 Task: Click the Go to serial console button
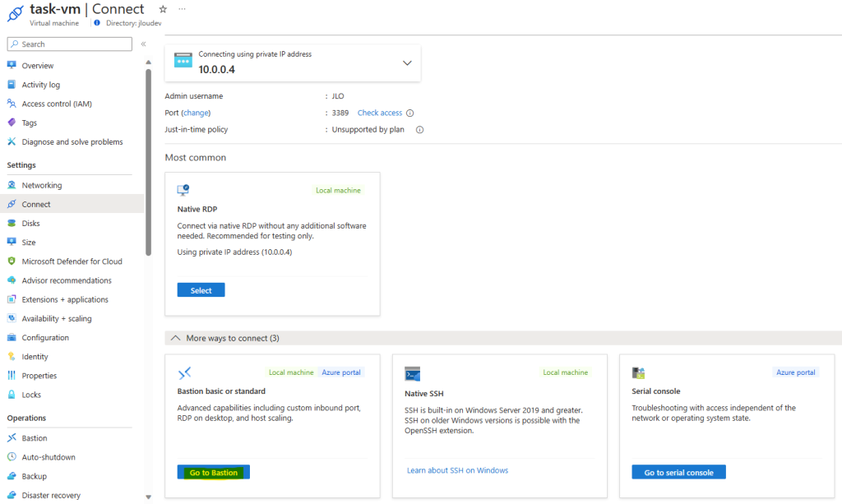pyautogui.click(x=678, y=472)
